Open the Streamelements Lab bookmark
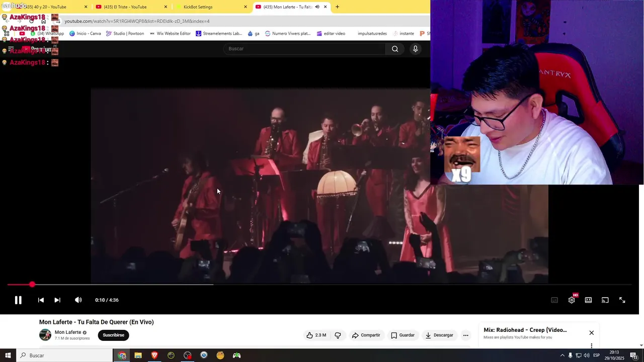The width and height of the screenshot is (644, 362). (x=219, y=34)
